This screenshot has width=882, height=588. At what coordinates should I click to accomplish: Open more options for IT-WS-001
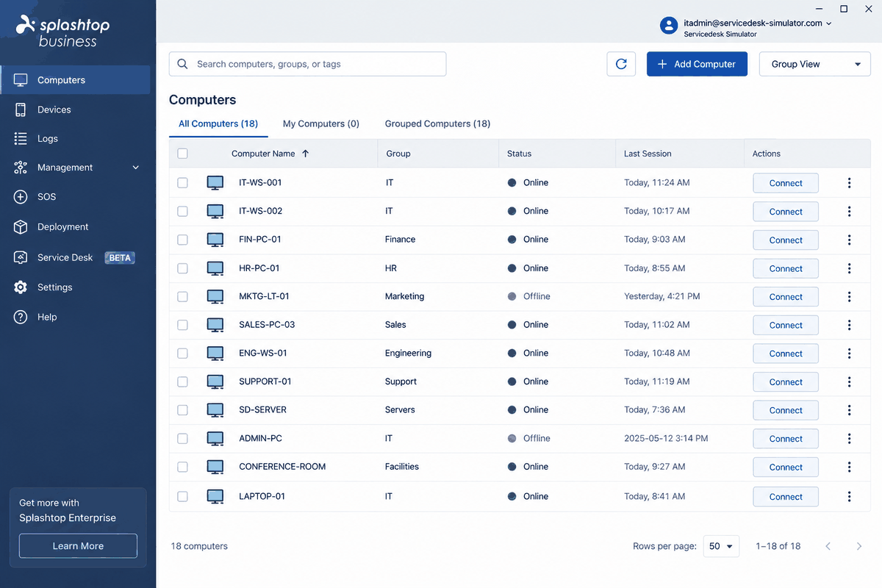[849, 183]
